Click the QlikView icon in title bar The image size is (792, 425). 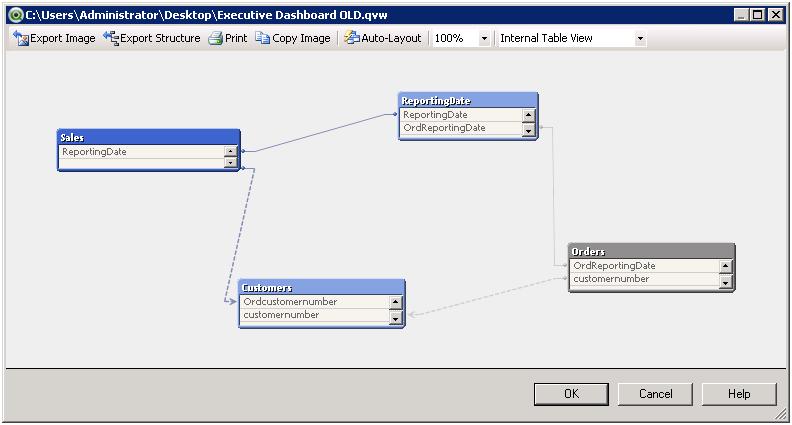[16, 15]
